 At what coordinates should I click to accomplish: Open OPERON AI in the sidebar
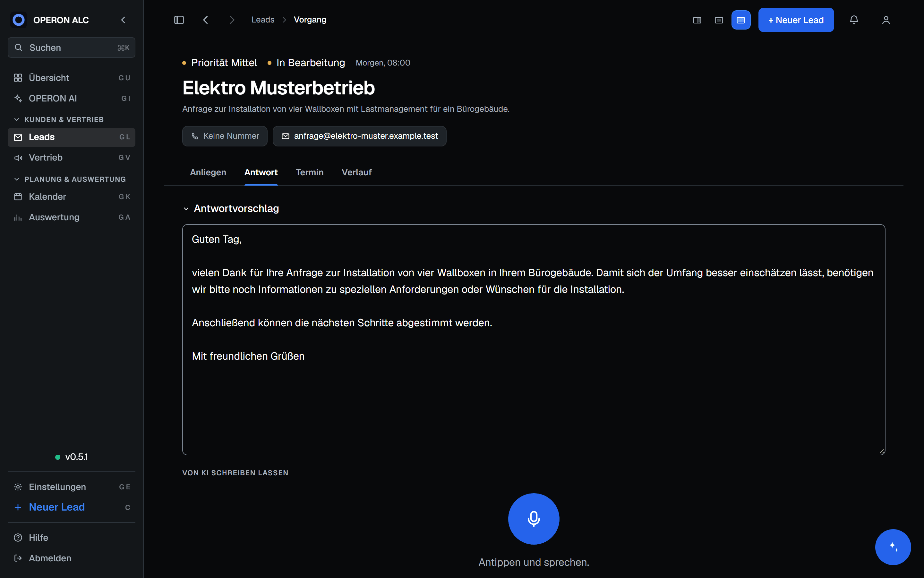click(72, 99)
